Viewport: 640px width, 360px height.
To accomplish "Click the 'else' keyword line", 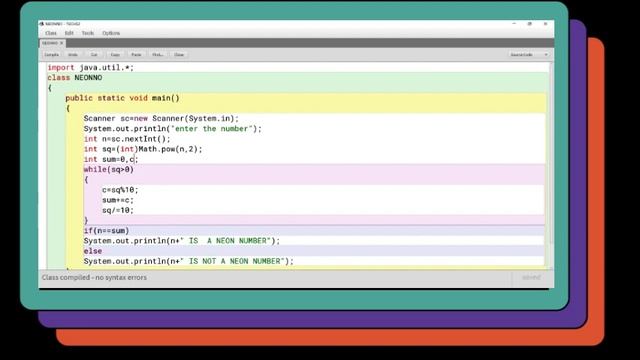I will [93, 251].
